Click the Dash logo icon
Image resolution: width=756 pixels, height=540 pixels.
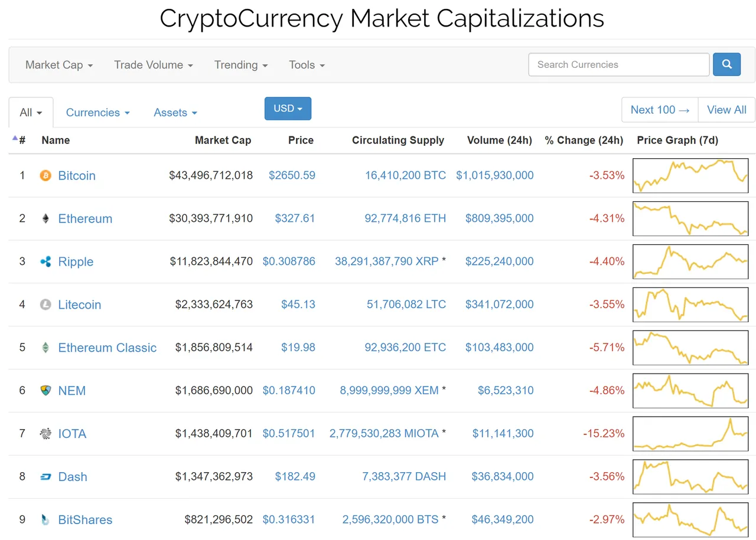coord(45,477)
